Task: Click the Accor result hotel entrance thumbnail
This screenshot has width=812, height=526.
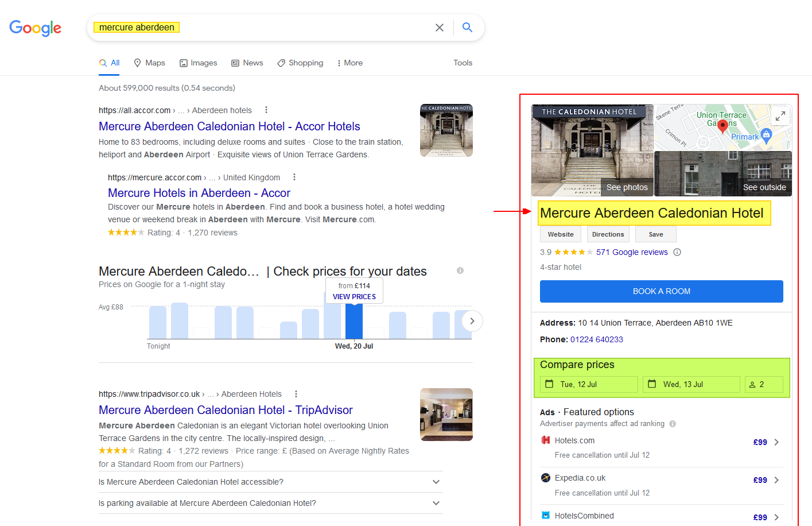Action: [x=446, y=130]
